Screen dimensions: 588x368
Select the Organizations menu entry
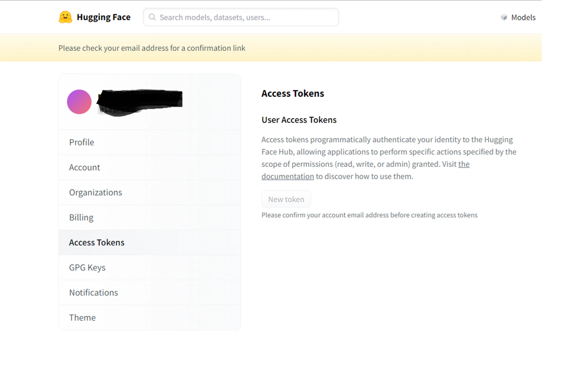point(150,192)
